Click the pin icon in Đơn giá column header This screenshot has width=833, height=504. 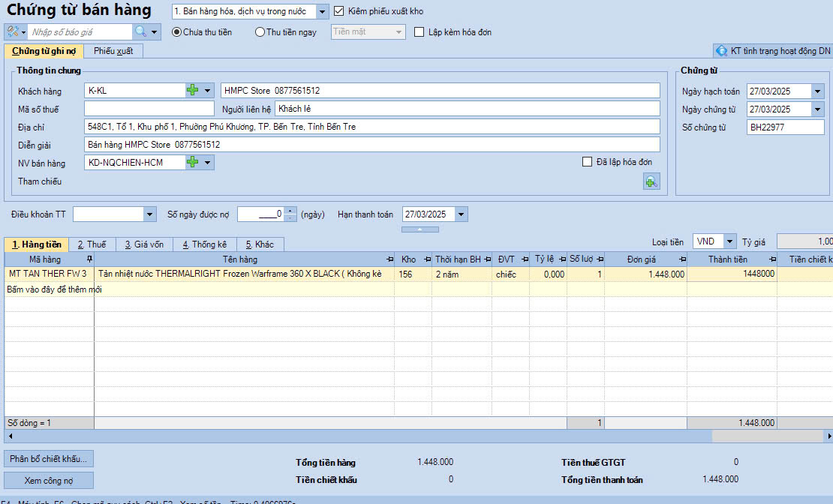click(x=681, y=259)
